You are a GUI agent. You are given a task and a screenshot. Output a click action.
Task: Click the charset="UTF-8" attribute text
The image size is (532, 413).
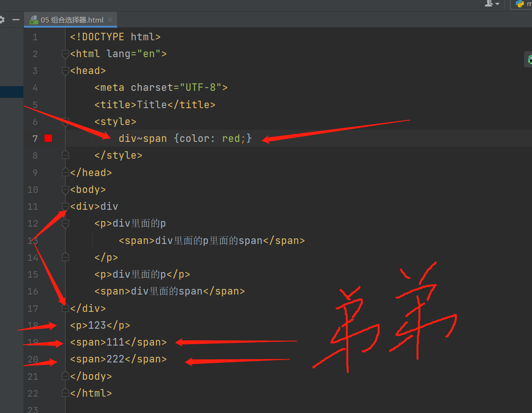pos(176,88)
